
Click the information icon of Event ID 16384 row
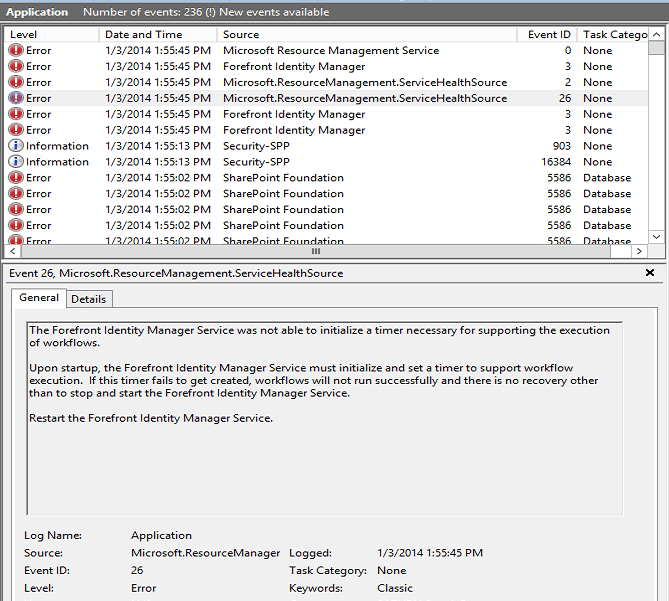click(16, 162)
